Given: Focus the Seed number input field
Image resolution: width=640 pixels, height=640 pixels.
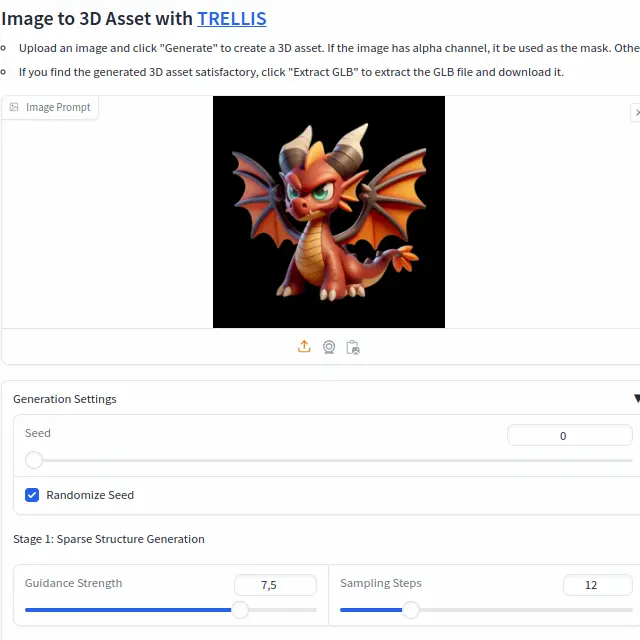Looking at the screenshot, I should coord(569,436).
